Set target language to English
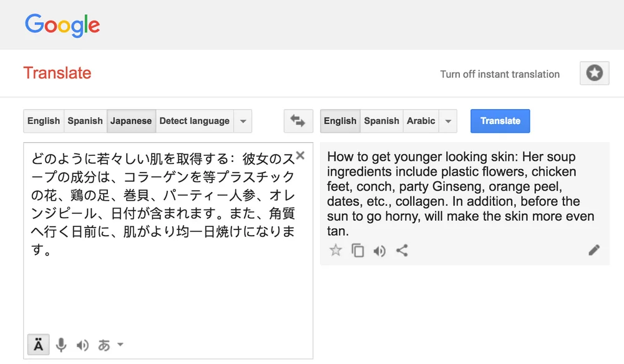This screenshot has width=624, height=364. click(x=340, y=121)
